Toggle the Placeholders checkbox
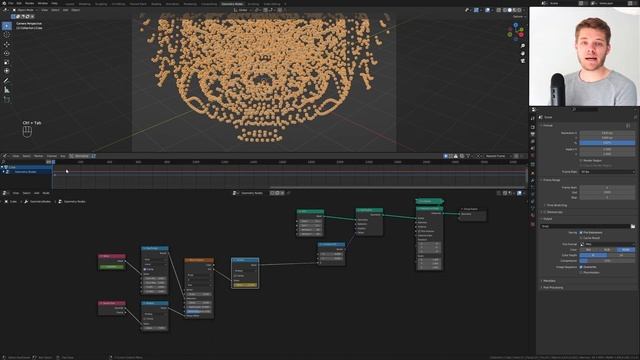Image resolution: width=640 pixels, height=360 pixels. pos(581,272)
